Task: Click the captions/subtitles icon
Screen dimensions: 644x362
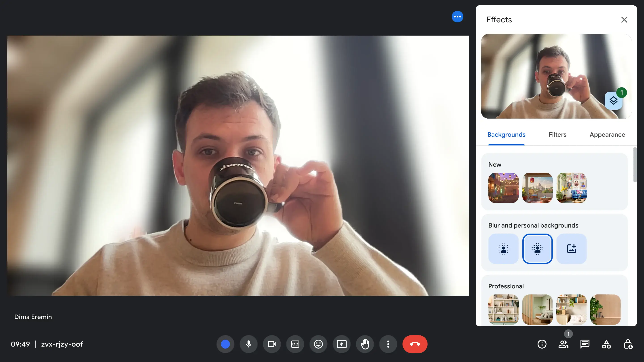Action: click(x=295, y=344)
